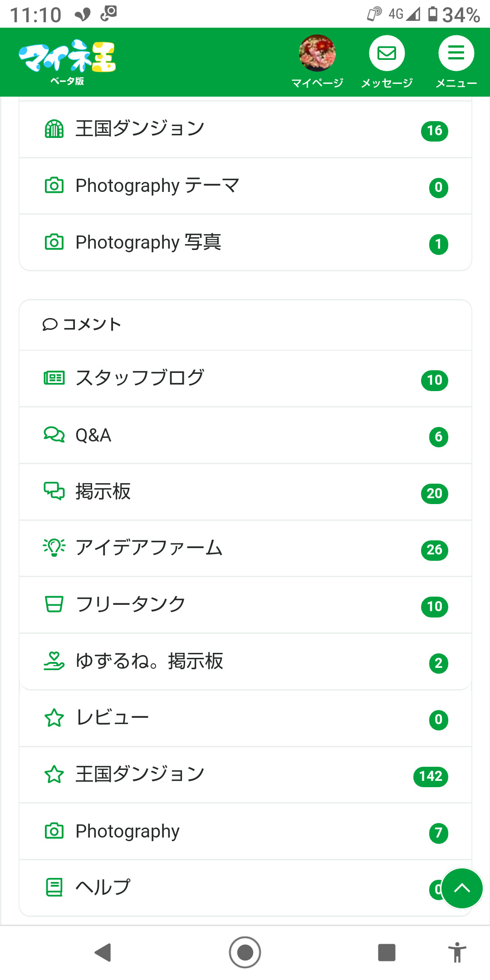Tap the アイデアファーム lightbulb icon
This screenshot has width=490, height=980.
54,548
